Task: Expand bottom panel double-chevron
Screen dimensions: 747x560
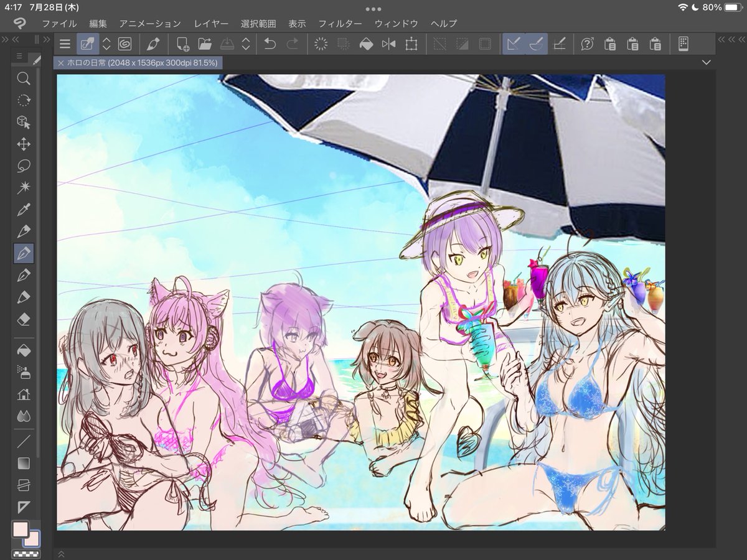Action: [61, 553]
